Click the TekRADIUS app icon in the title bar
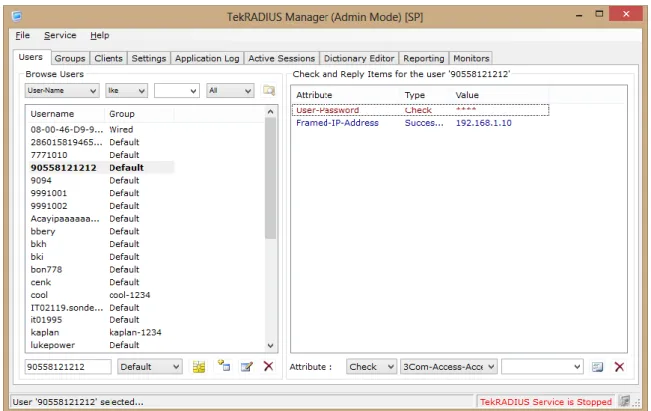 click(x=17, y=17)
